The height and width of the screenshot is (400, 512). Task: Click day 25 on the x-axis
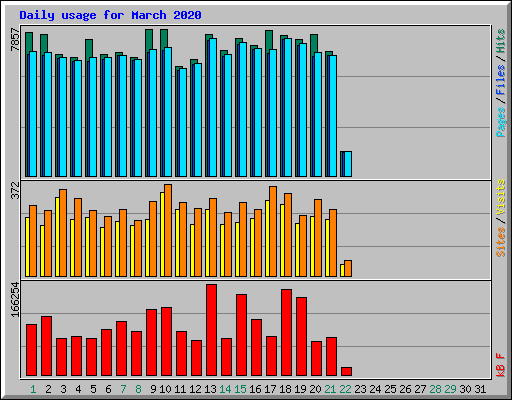point(390,389)
